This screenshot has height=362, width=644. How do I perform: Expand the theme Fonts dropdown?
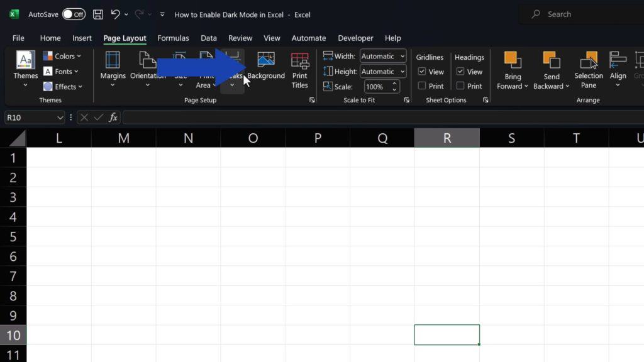click(x=61, y=72)
